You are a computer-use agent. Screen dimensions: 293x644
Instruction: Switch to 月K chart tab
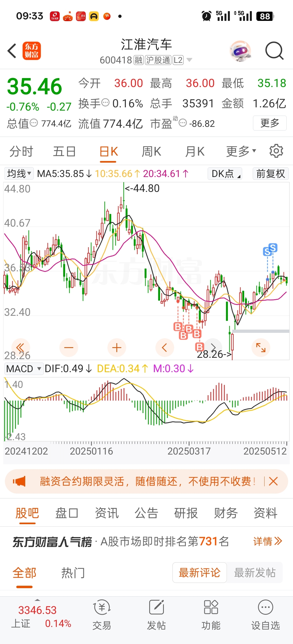click(x=195, y=151)
